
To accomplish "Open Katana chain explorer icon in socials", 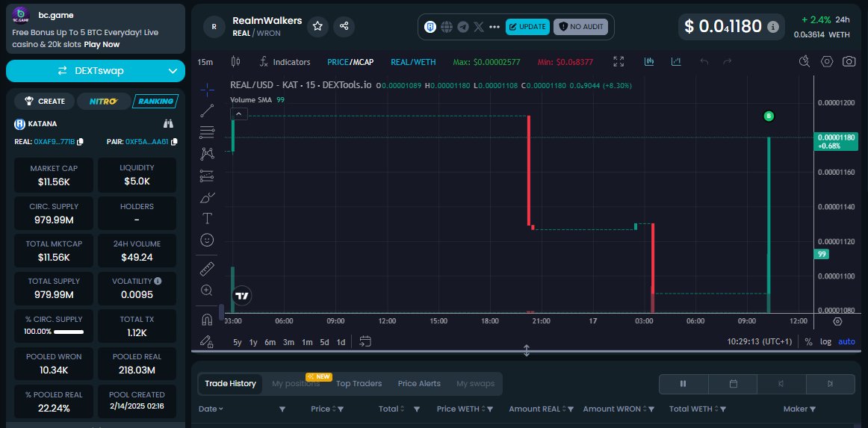I will click(430, 27).
